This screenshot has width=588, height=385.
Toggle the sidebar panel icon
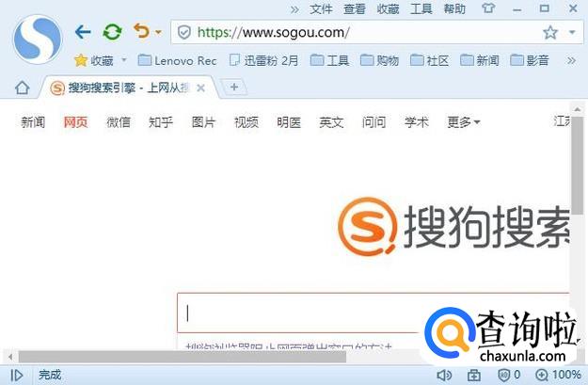(17, 375)
